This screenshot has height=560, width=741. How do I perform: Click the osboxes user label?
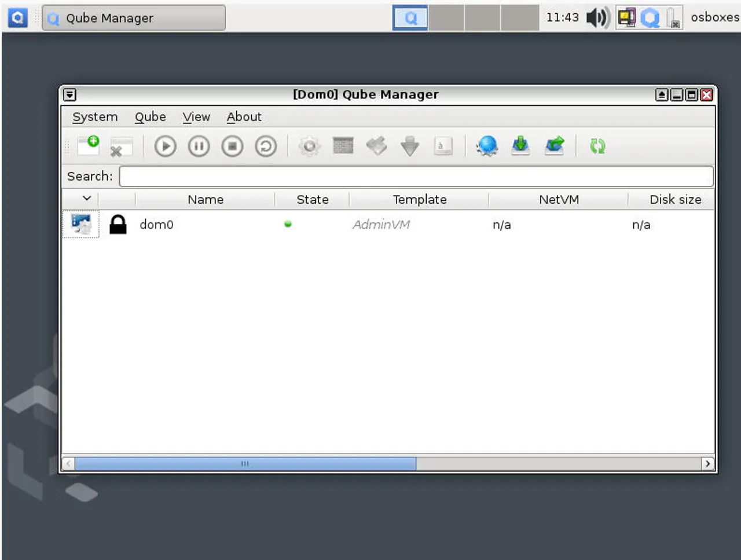coord(715,17)
